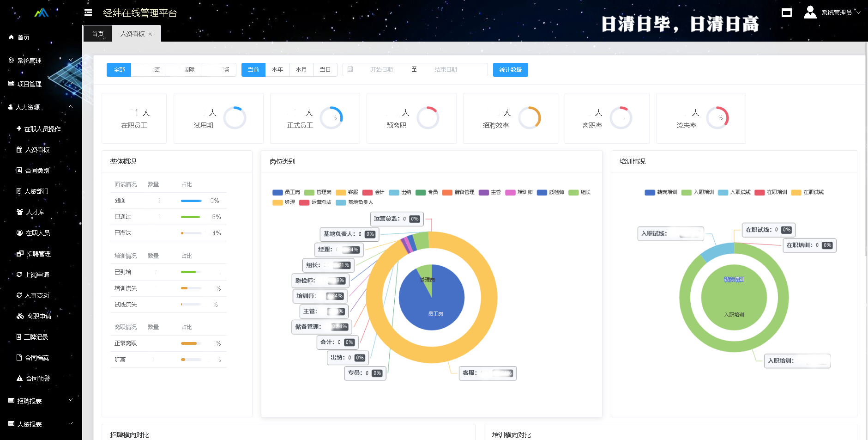Image resolution: width=868 pixels, height=440 pixels.
Task: Open 人资看板 in the sidebar
Action: click(x=37, y=150)
